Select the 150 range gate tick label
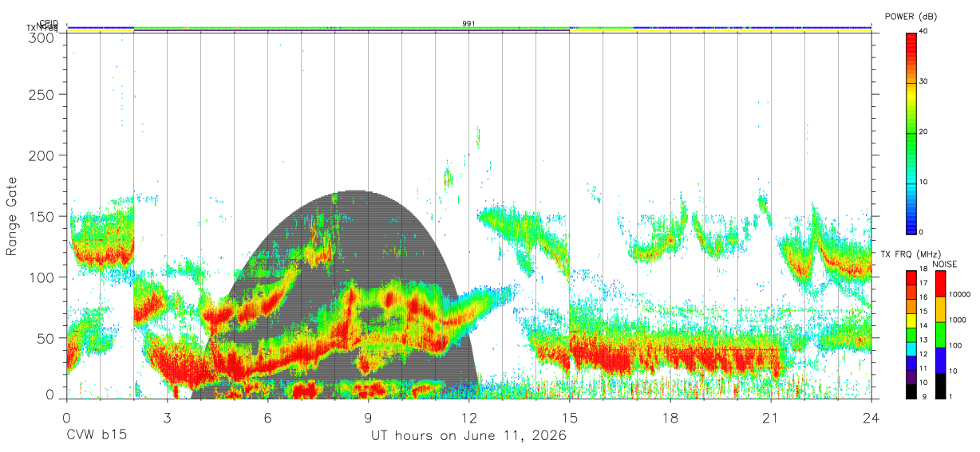980x452 pixels. [x=41, y=216]
